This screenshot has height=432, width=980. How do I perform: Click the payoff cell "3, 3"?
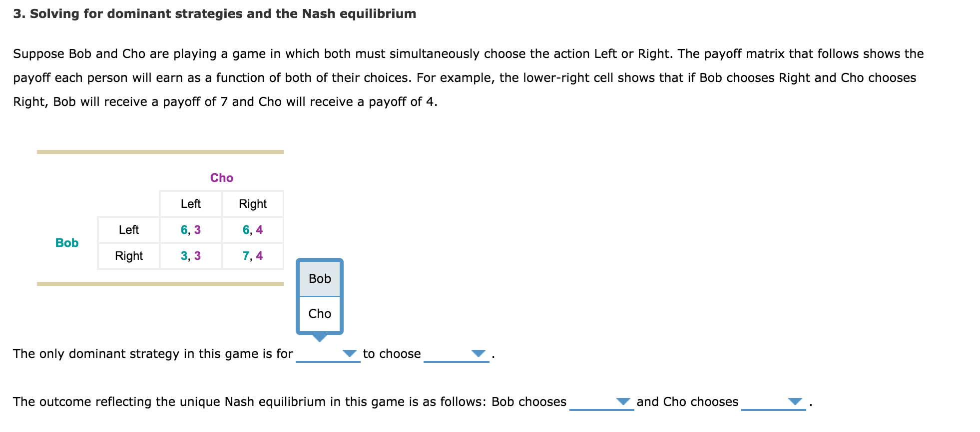(x=190, y=255)
